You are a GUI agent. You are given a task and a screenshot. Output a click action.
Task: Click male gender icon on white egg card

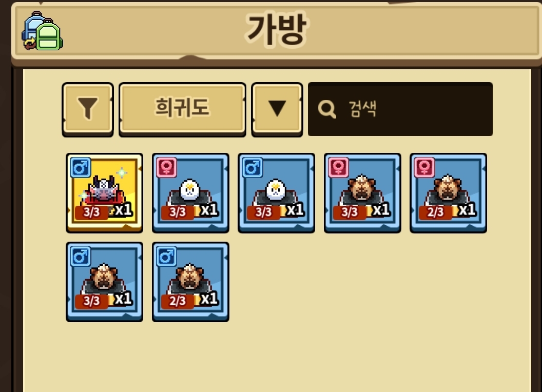(253, 168)
